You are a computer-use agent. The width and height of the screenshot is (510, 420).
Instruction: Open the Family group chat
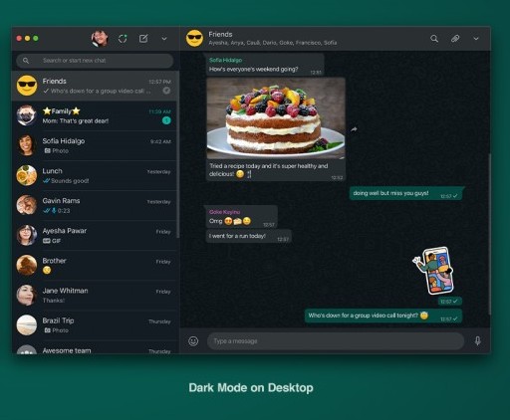[x=96, y=115]
